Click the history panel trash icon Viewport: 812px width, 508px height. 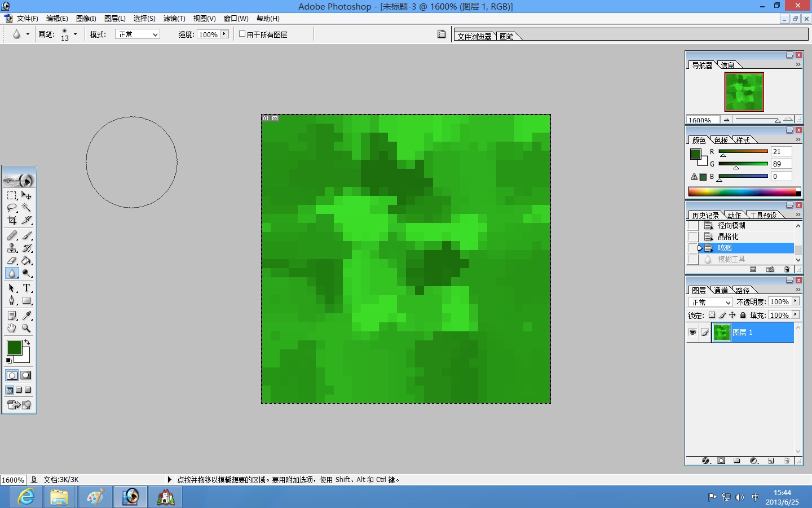[x=787, y=270]
